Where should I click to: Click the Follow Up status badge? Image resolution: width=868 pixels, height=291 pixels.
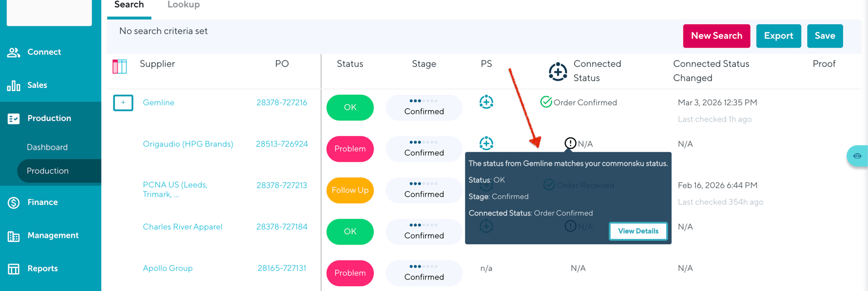click(350, 190)
